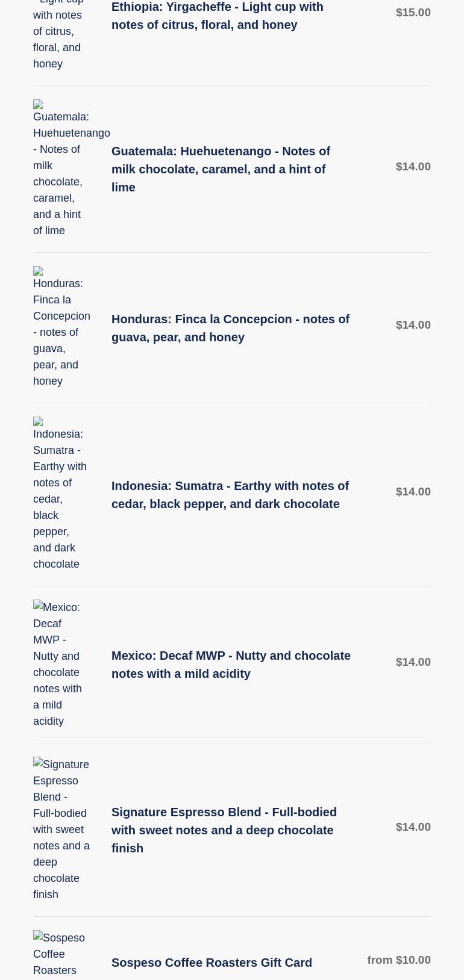Click Signature Espresso Blend title
The image size is (464, 980).
coord(224,830)
